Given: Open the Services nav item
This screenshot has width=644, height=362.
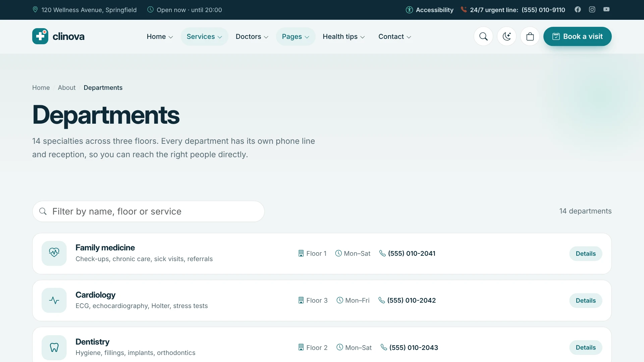Looking at the screenshot, I should [x=204, y=37].
